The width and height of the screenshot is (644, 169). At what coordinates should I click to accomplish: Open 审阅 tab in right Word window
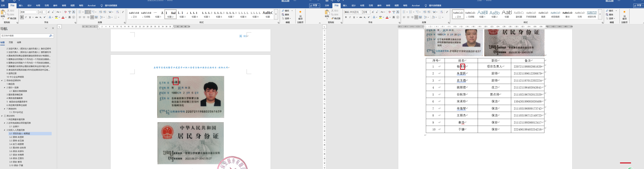click(388, 6)
